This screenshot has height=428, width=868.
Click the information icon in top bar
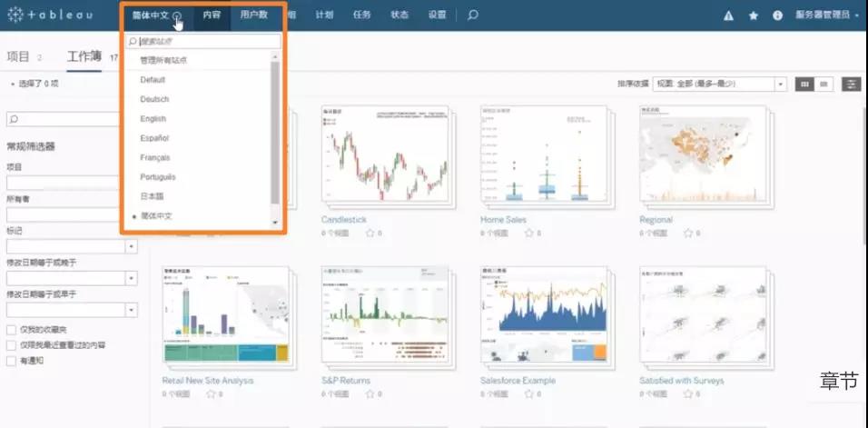[x=777, y=15]
